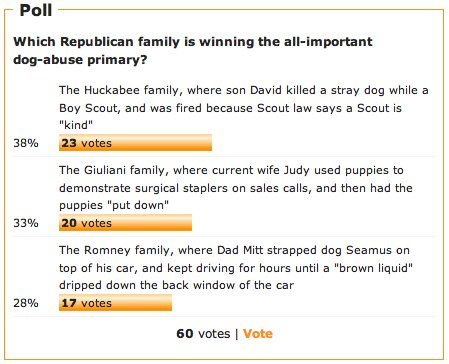This screenshot has width=449, height=364.
Task: Click the orange Vote link
Action: 258,334
